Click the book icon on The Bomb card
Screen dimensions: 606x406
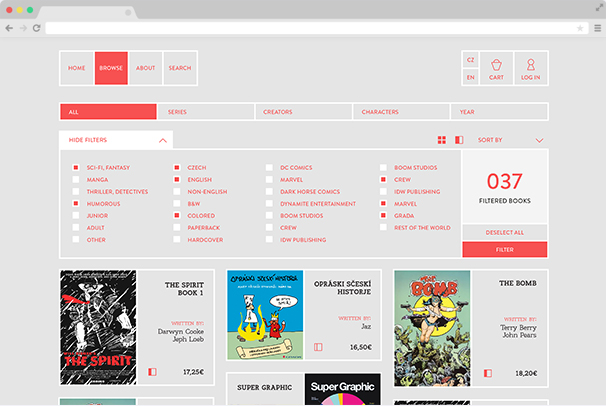(487, 372)
